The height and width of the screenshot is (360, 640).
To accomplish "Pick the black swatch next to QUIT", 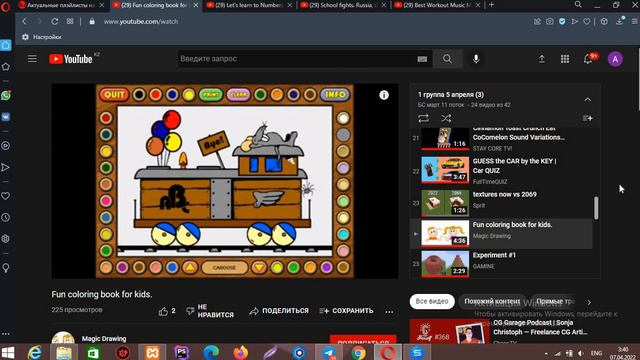I will click(x=139, y=95).
